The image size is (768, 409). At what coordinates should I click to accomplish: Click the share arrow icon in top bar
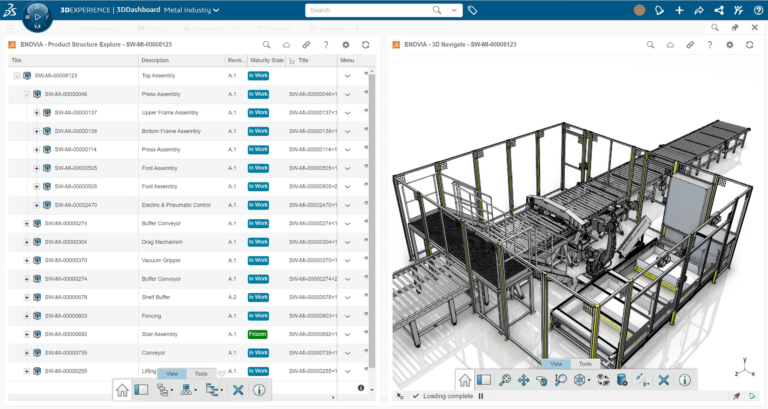pos(699,10)
